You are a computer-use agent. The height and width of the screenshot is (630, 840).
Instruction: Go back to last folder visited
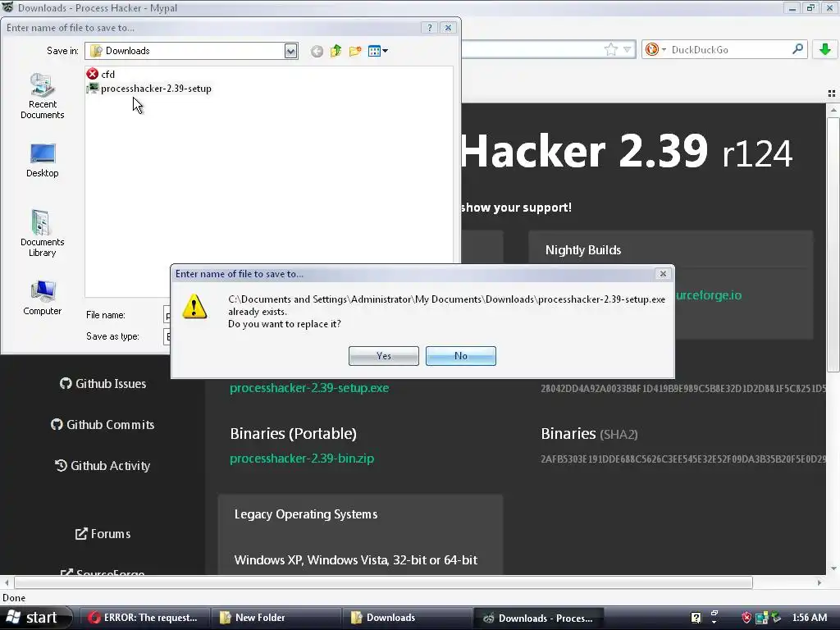point(317,52)
